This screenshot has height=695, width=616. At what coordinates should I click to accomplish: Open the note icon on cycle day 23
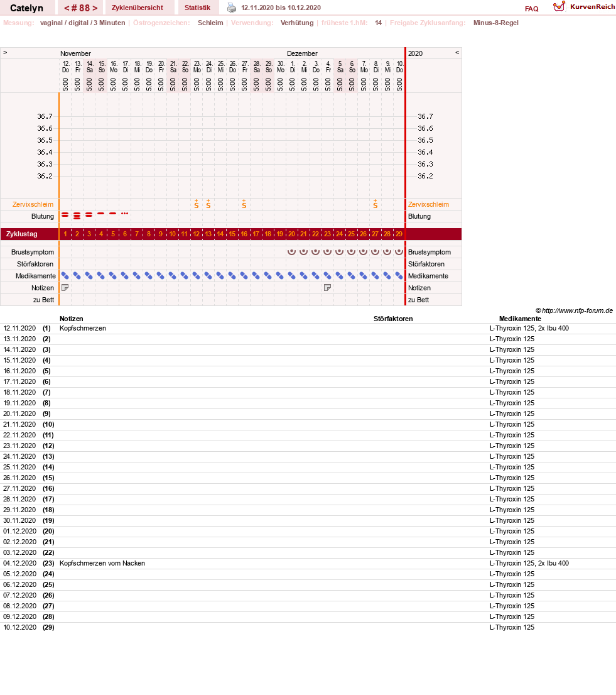328,288
